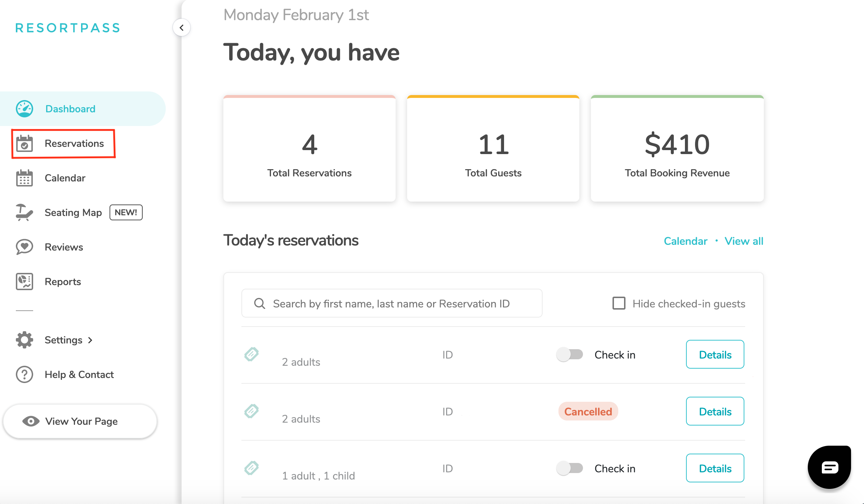Open Seating Map lounge chair icon
Image resolution: width=864 pixels, height=504 pixels.
25,212
